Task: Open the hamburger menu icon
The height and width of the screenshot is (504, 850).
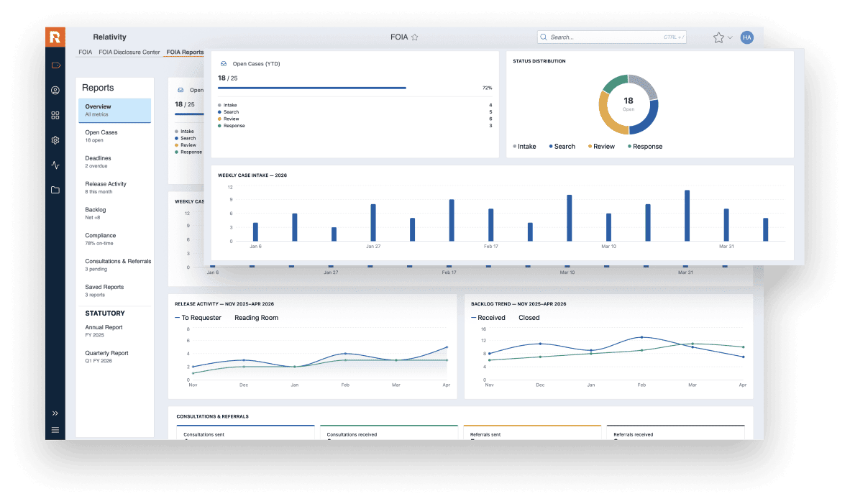Action: [55, 430]
